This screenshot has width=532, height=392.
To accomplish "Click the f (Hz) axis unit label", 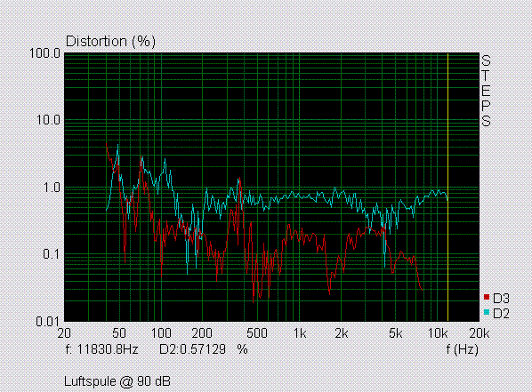I will (462, 349).
